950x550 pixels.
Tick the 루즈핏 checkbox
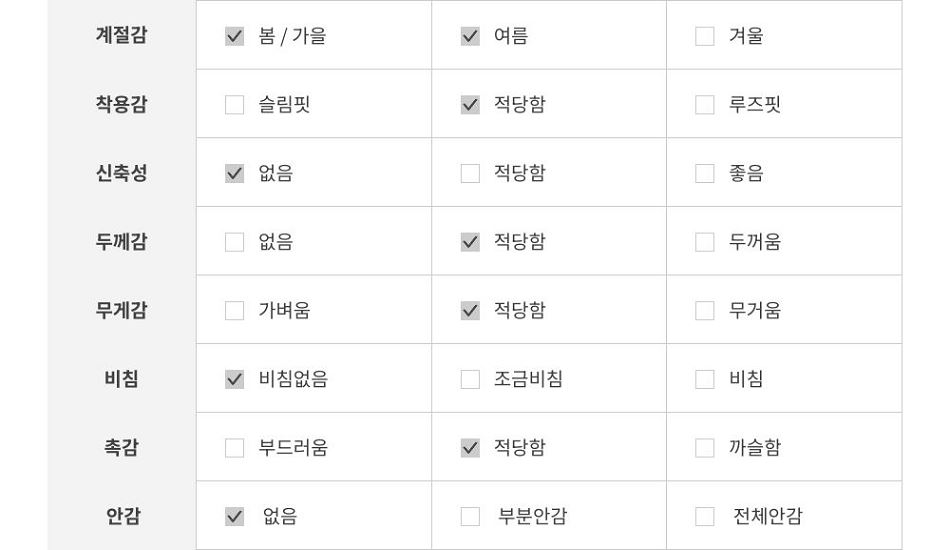point(705,105)
